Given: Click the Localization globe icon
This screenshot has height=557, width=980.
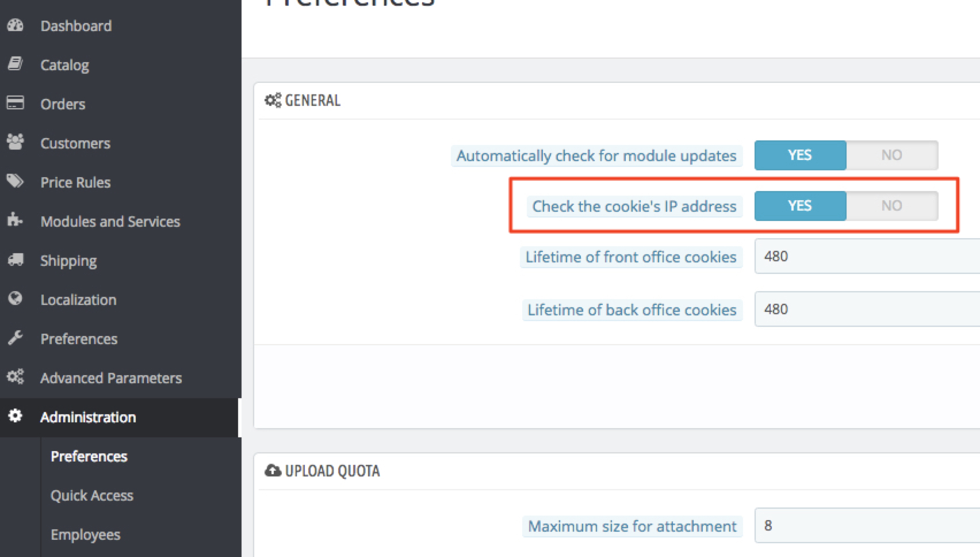Looking at the screenshot, I should pyautogui.click(x=16, y=299).
